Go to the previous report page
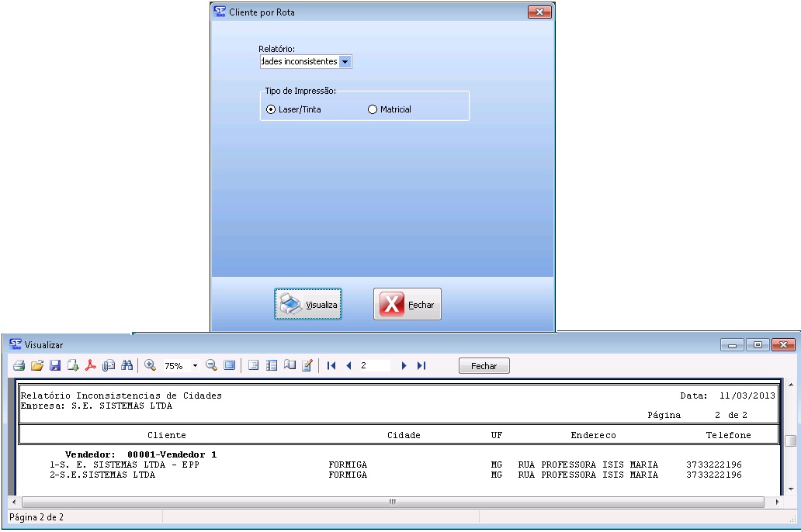This screenshot has height=532, width=801. pos(348,365)
